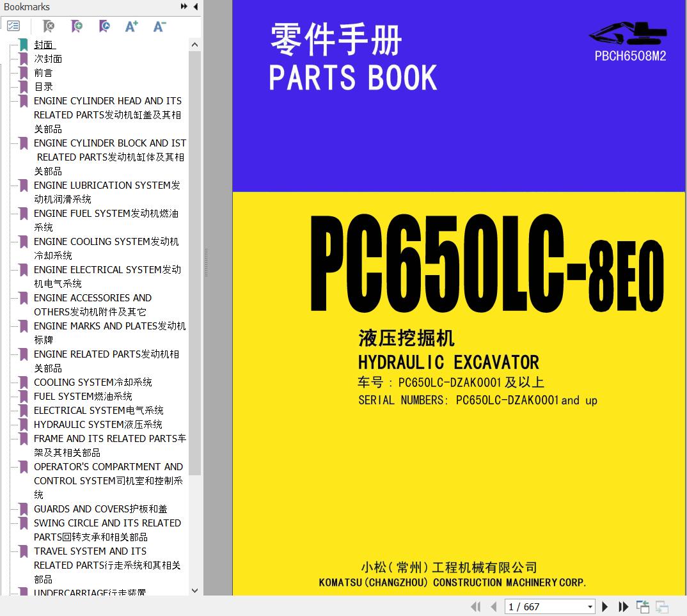
Task: Increase bookmark text size
Action: (x=131, y=27)
